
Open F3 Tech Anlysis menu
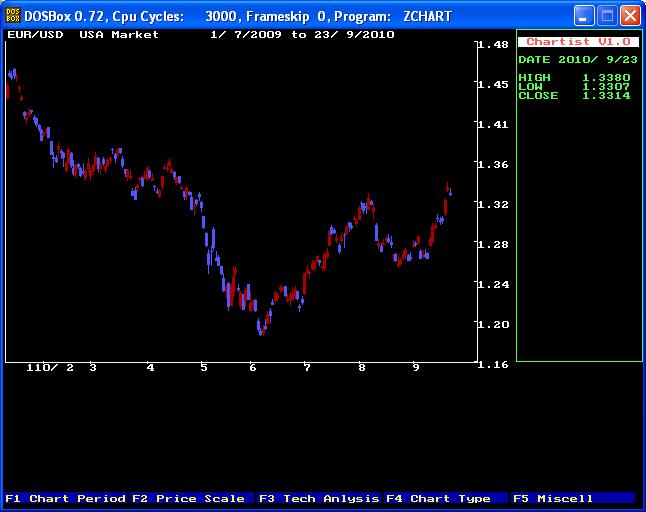click(x=319, y=498)
